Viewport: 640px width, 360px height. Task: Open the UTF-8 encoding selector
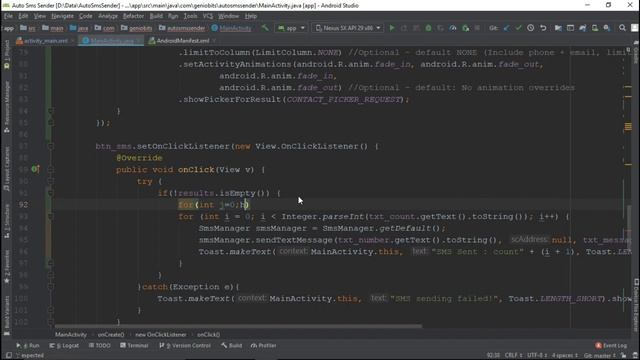538,356
